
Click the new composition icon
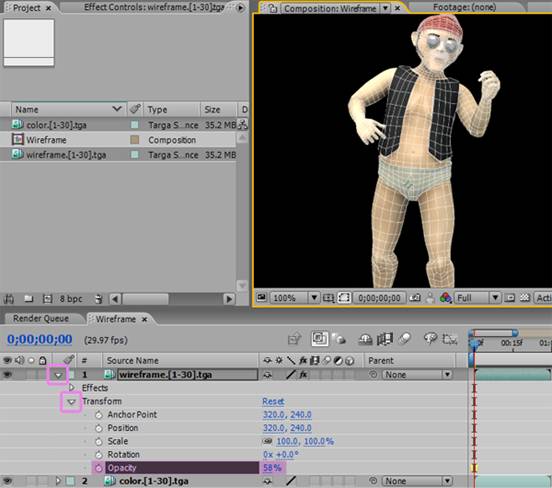coord(47,299)
